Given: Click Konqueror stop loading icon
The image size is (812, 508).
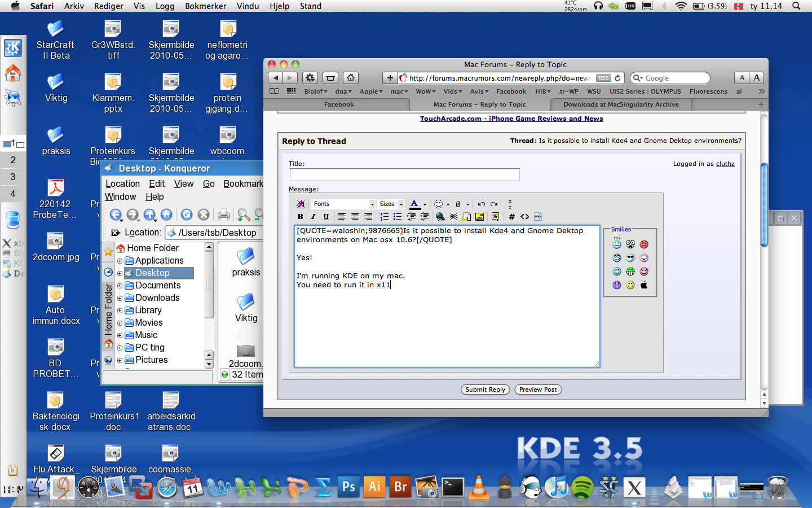Looking at the screenshot, I should (204, 214).
